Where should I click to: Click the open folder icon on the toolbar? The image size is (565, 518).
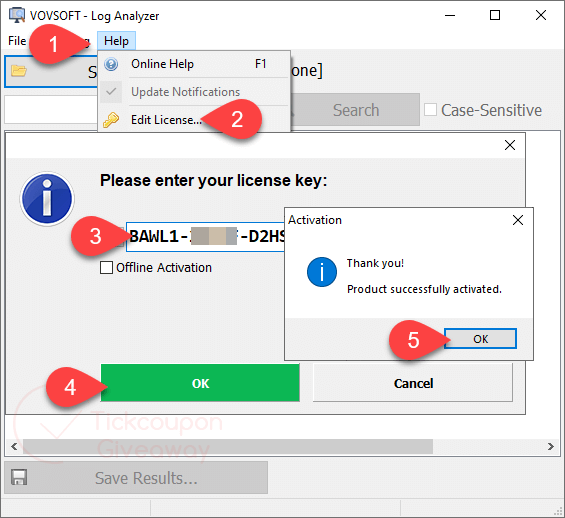click(19, 71)
